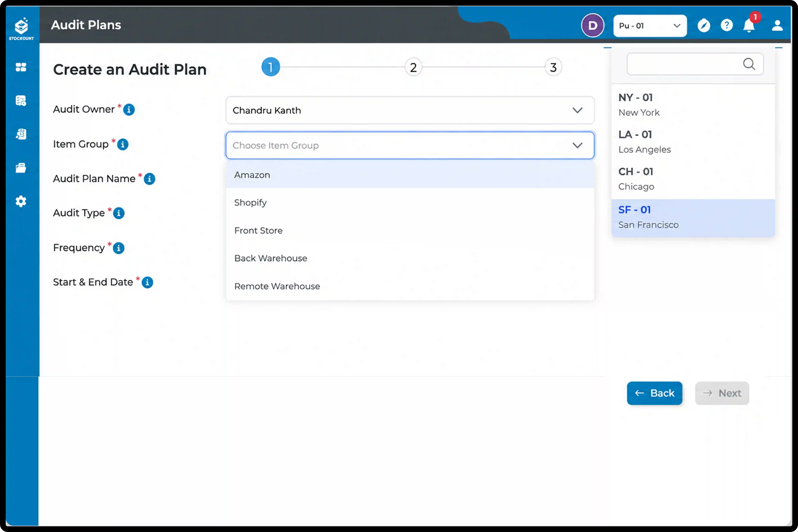The width and height of the screenshot is (798, 532).
Task: Open the Pu - 01 location dropdown
Action: 650,26
